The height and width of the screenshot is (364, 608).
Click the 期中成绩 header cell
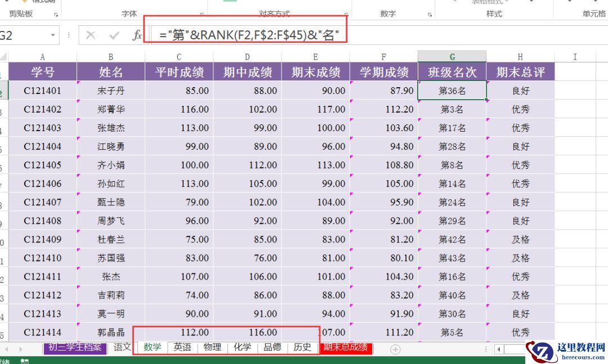pyautogui.click(x=247, y=71)
